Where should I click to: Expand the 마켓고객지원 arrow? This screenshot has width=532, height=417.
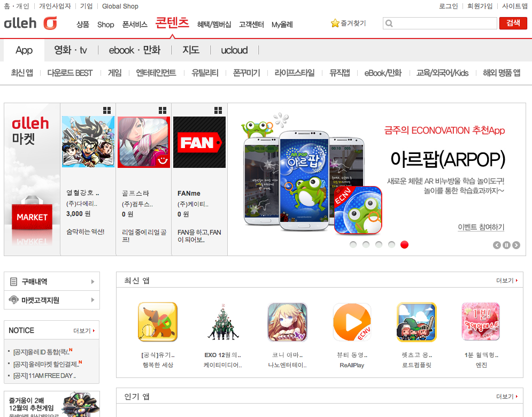click(92, 300)
